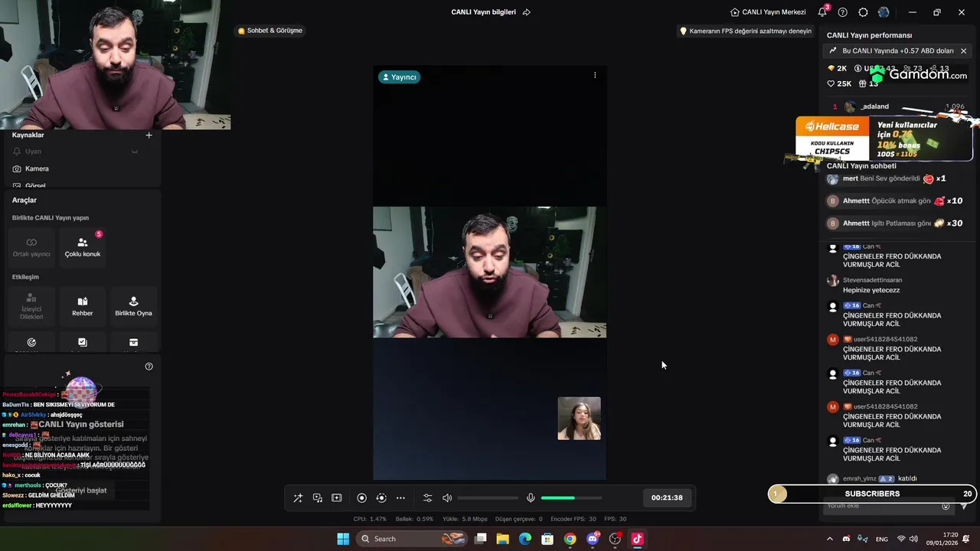Open Google Chrome from taskbar

tap(570, 539)
